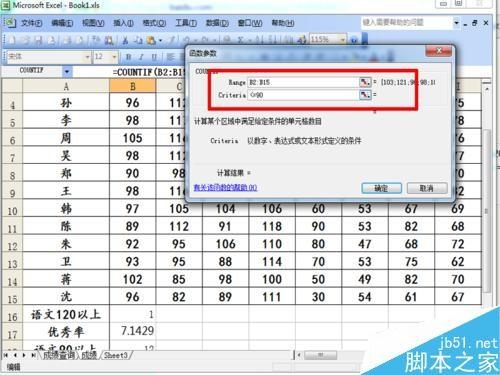Open the font name dropdown 宋体
Viewport: 500px width, 375px height.
(87, 57)
